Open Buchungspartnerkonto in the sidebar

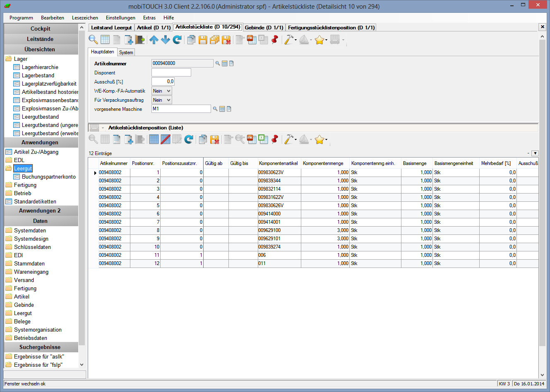click(49, 177)
